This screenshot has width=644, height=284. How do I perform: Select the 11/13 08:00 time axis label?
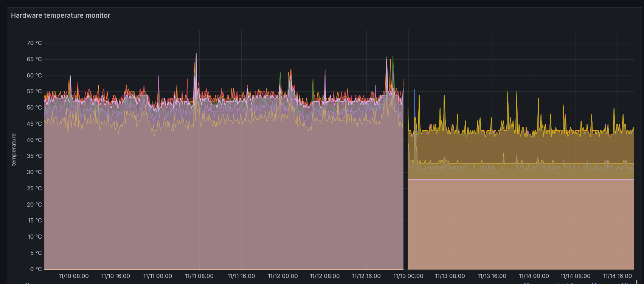pyautogui.click(x=450, y=276)
